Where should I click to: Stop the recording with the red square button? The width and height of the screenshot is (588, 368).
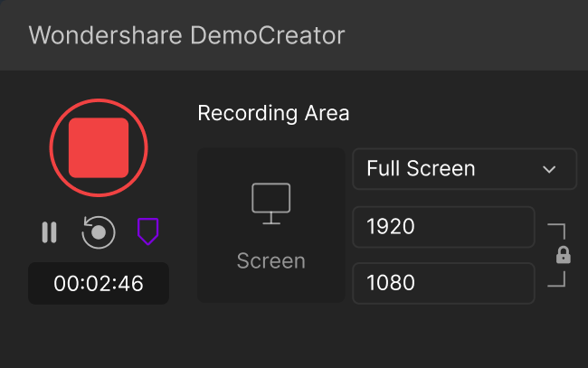99,147
